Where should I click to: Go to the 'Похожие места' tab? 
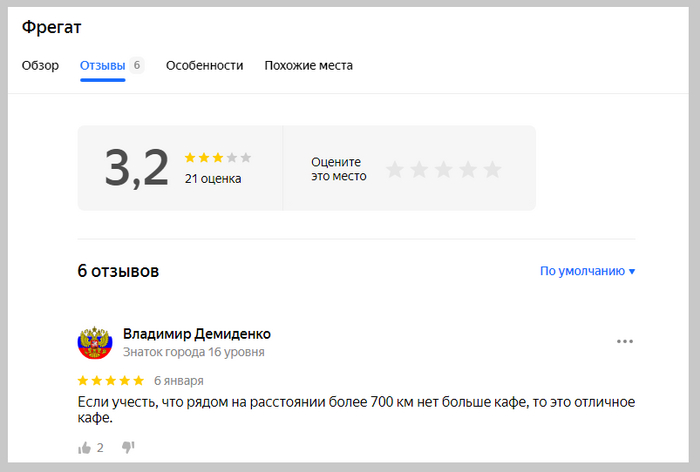[x=308, y=66]
